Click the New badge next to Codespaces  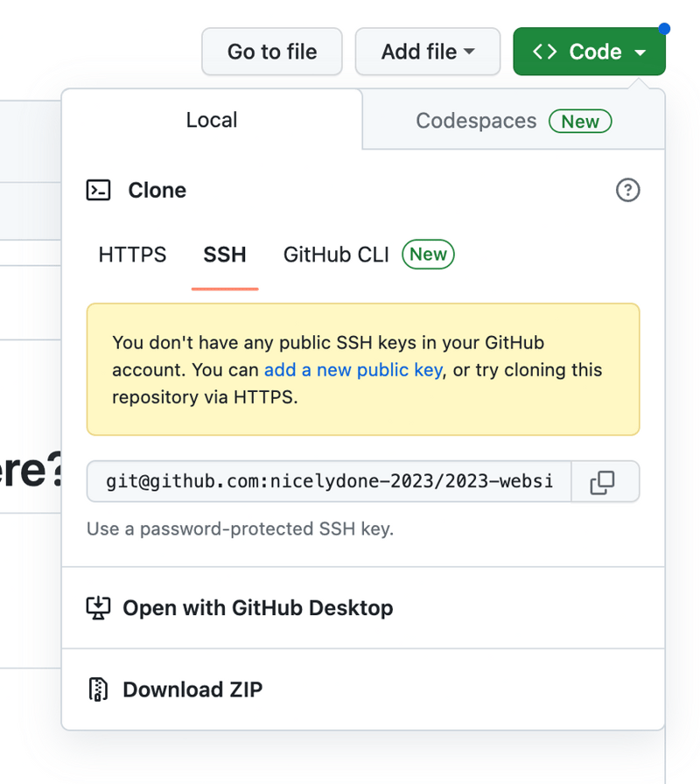point(580,122)
